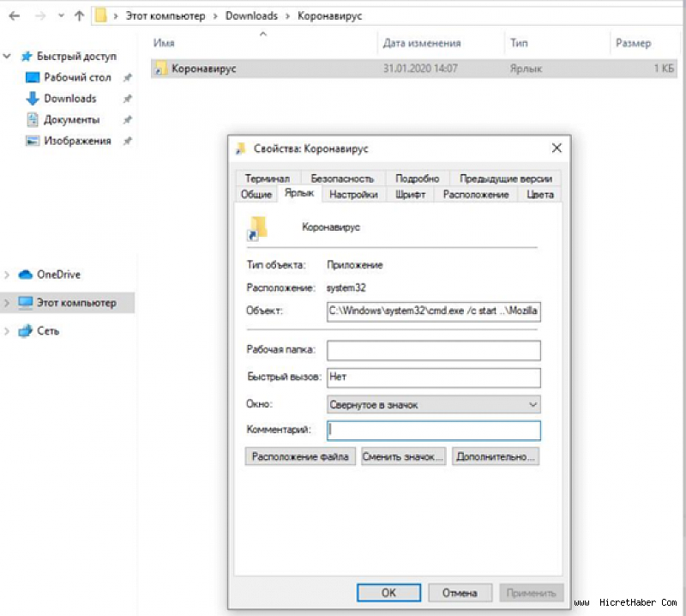Sort files by the Имя column header
Screen dimensions: 686x616
click(164, 43)
